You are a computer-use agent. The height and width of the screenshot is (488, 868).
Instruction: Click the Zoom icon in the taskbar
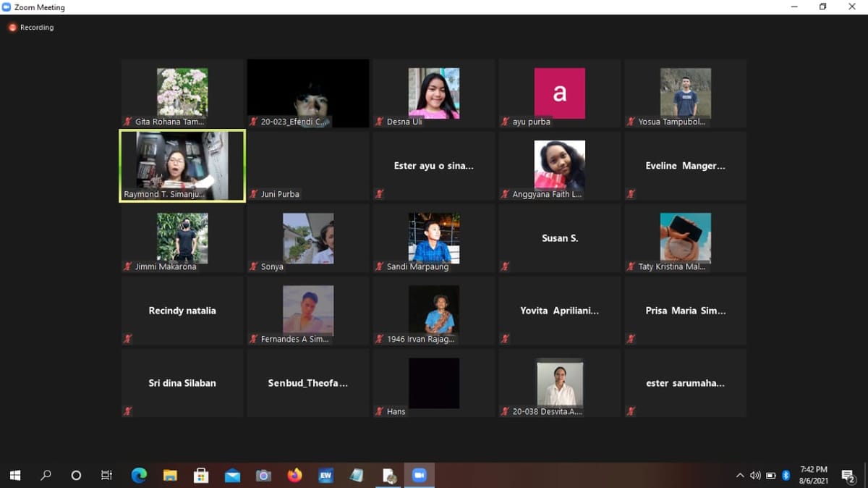(x=419, y=476)
